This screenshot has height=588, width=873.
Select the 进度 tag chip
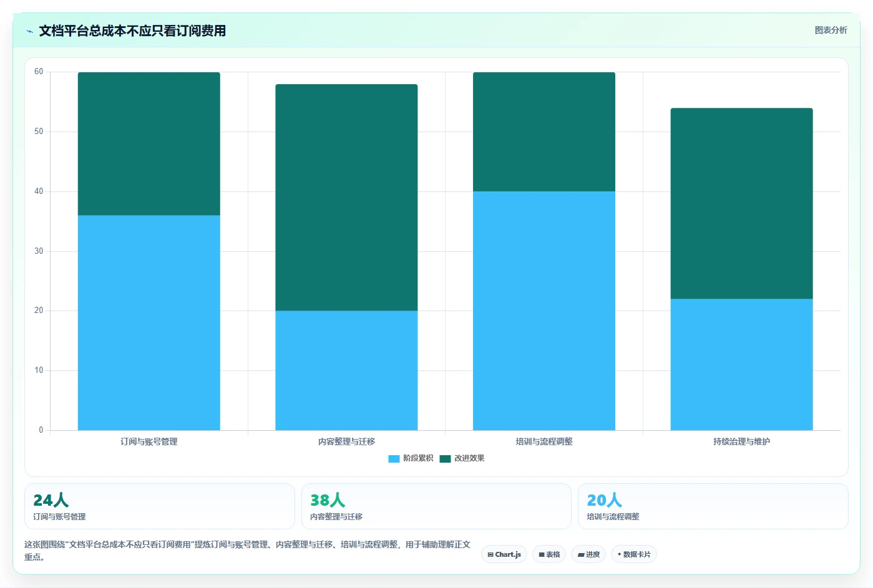point(588,554)
